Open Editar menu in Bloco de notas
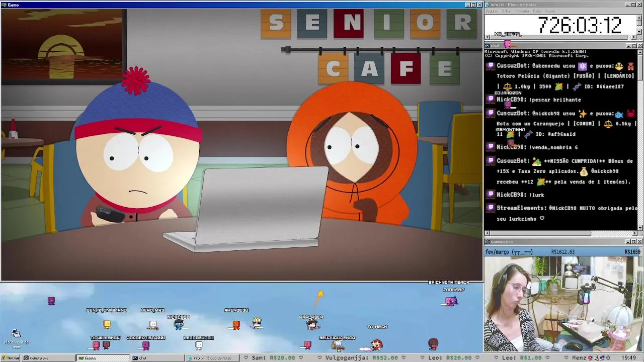644x362 pixels. pyautogui.click(x=507, y=11)
